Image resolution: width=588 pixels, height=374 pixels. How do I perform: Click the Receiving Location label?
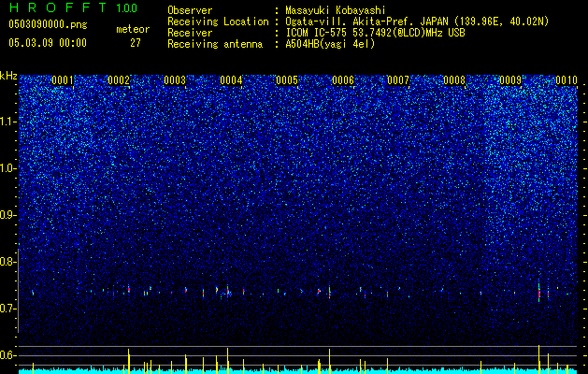tap(218, 22)
